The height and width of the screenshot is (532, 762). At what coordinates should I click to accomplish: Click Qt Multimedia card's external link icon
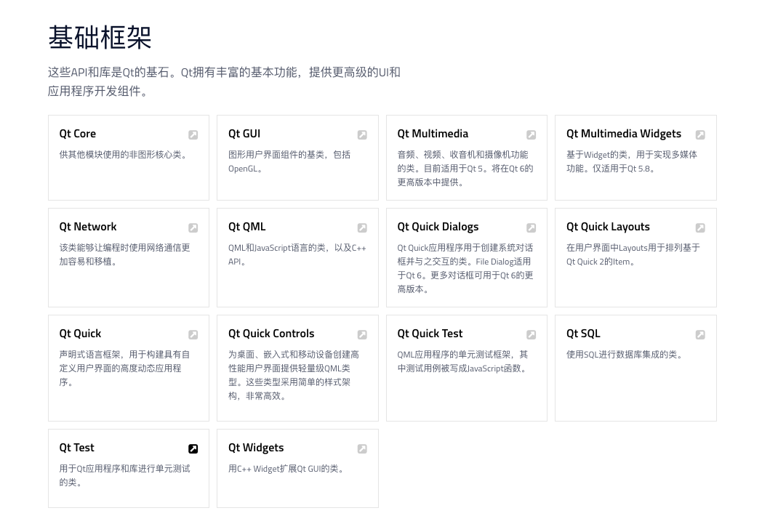click(x=531, y=134)
